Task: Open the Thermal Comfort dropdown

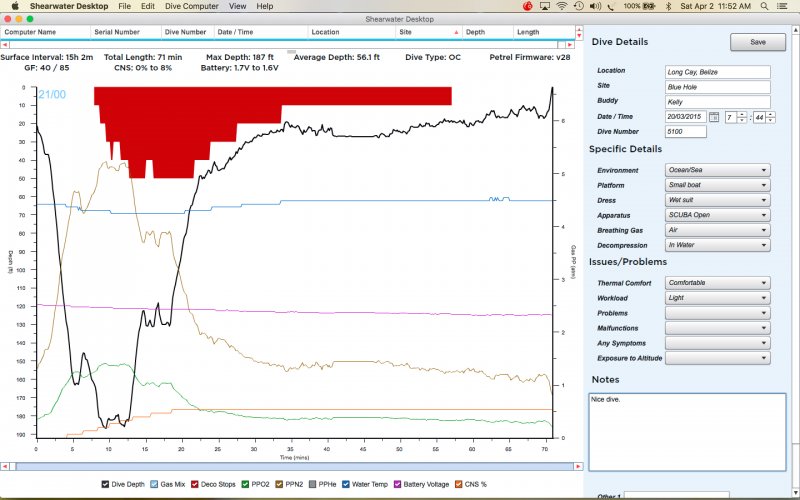Action: tap(717, 283)
